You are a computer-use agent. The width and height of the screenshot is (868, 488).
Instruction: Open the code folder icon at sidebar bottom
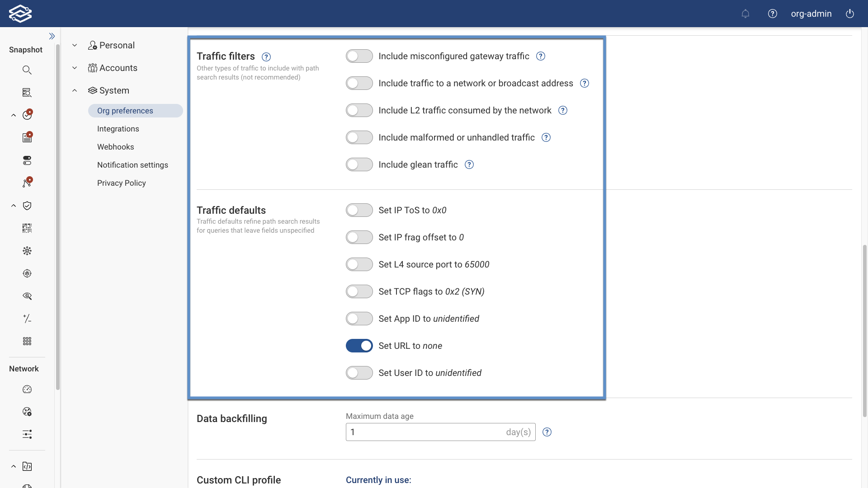point(27,466)
